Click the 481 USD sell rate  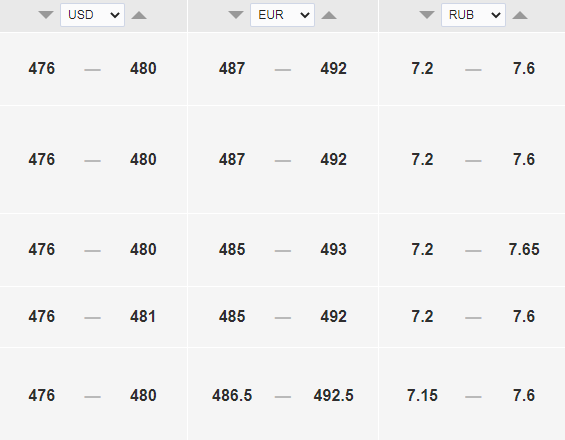tap(143, 317)
